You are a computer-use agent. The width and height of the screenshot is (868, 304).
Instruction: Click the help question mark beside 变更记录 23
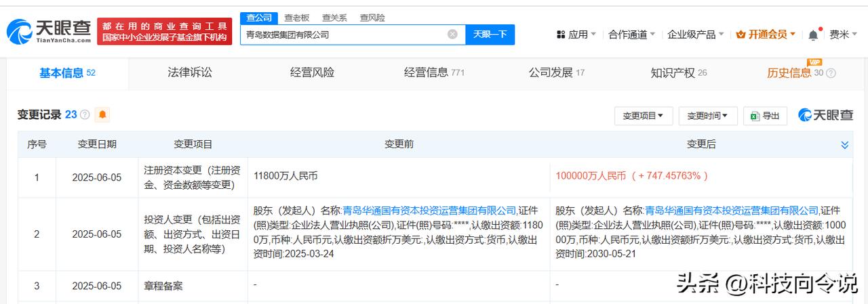[x=85, y=115]
